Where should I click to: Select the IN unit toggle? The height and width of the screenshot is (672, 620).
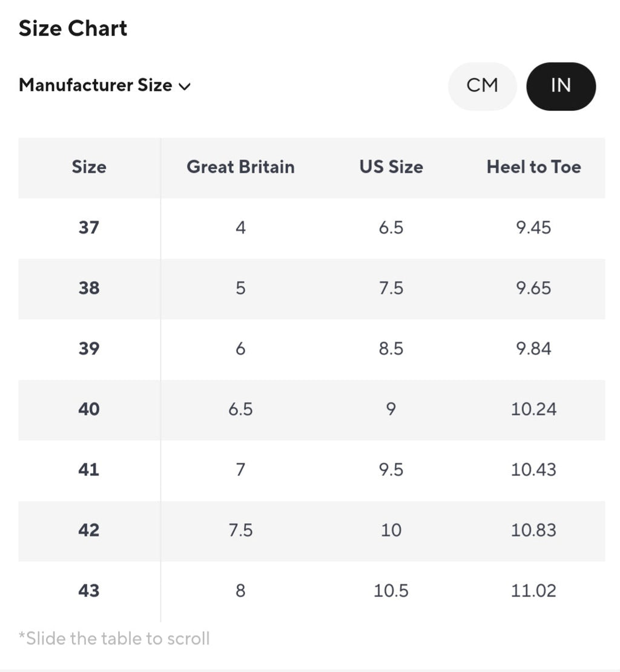click(x=561, y=86)
